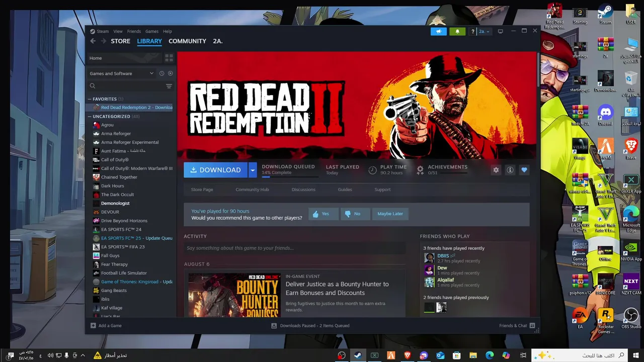Open NZXT CAM desktop shortcut
The image size is (644, 362).
[631, 285]
